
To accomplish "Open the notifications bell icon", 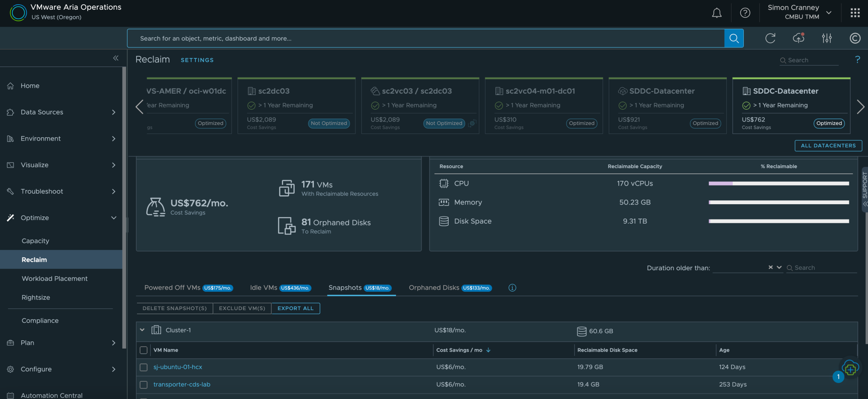I will [717, 13].
